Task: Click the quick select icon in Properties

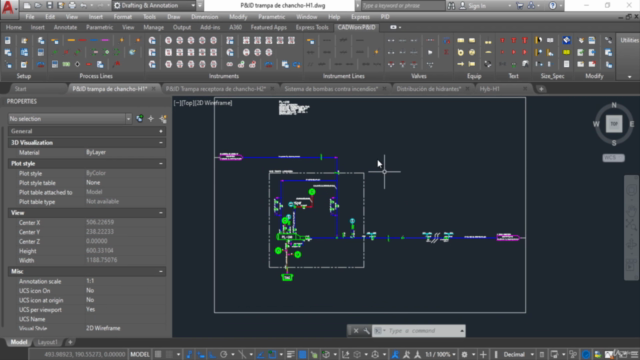Action: pyautogui.click(x=162, y=119)
